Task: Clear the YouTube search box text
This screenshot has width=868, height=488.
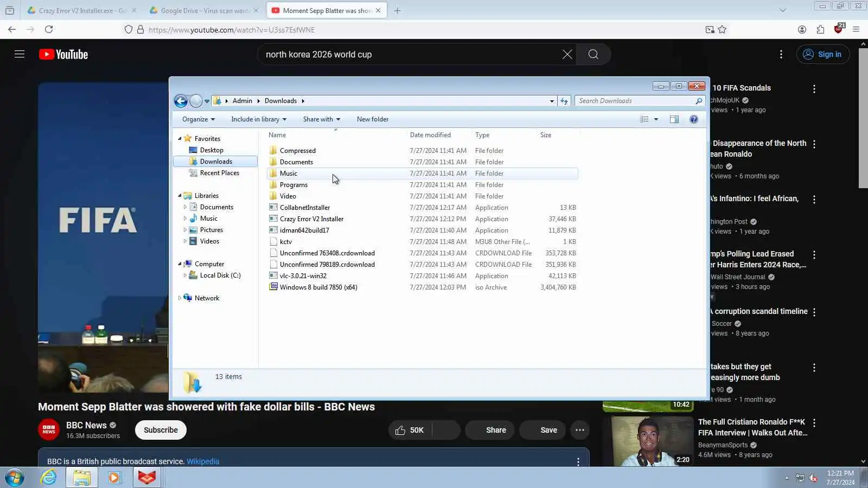Action: click(x=567, y=54)
